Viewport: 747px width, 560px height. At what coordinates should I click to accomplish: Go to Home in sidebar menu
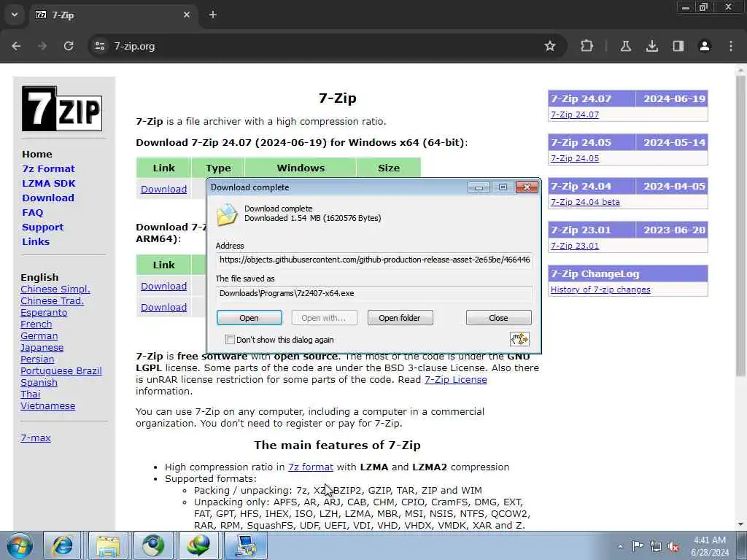[37, 155]
